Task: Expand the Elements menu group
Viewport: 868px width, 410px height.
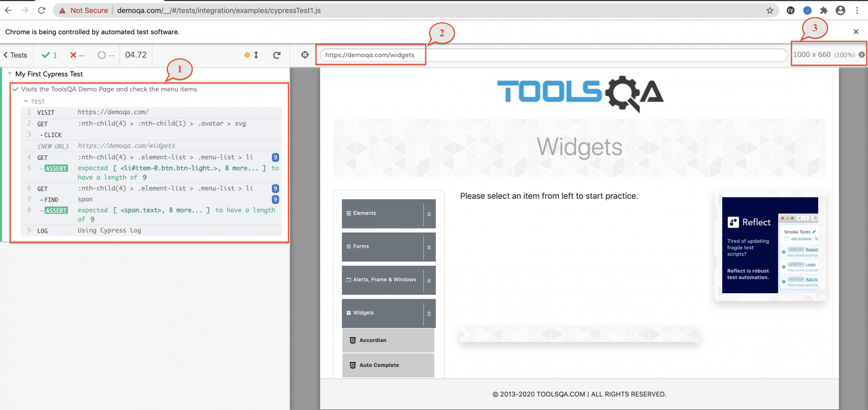Action: (388, 213)
